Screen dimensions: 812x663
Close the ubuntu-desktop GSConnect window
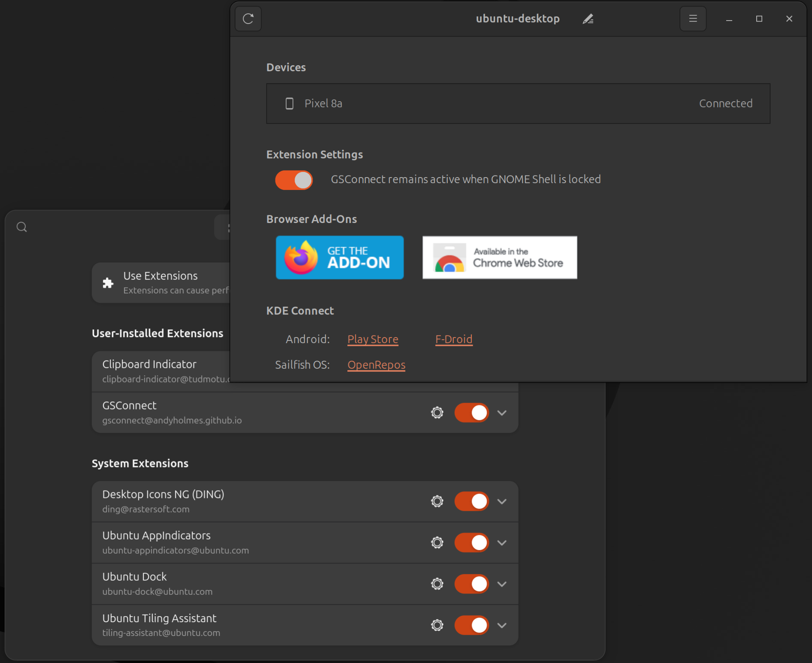(789, 19)
